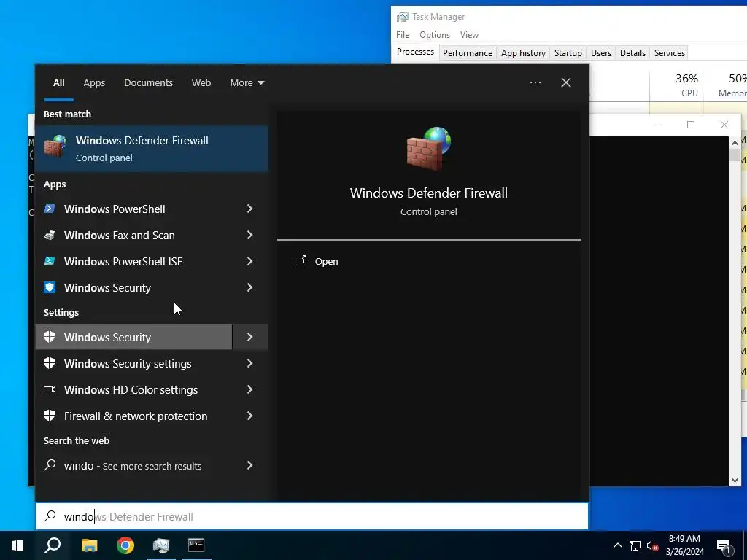This screenshot has height=560, width=747.
Task: Open Task Manager View menu
Action: coord(469,35)
